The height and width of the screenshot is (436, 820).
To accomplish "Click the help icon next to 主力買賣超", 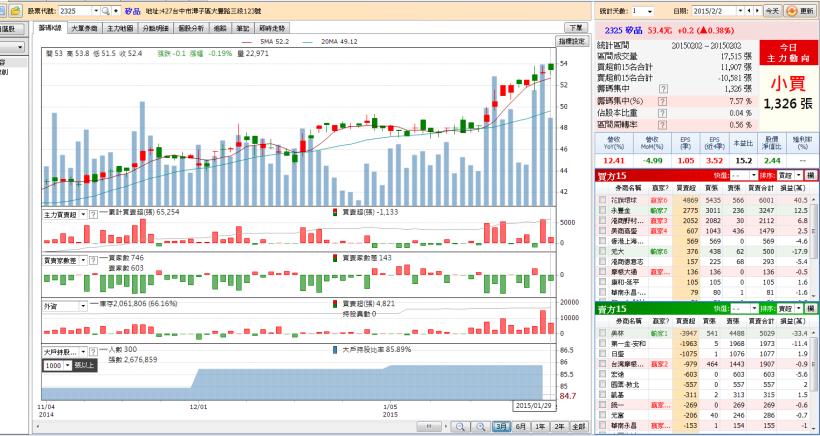I will (x=93, y=214).
